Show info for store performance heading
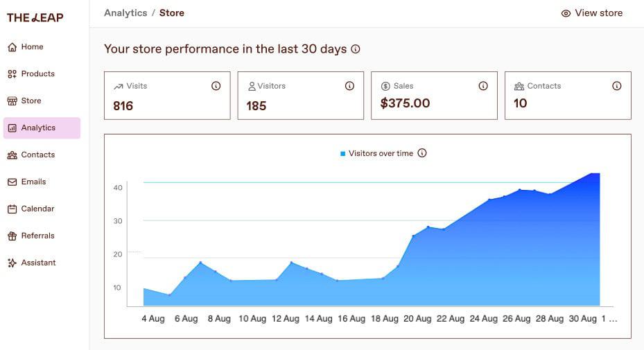644x350 pixels. coord(356,49)
